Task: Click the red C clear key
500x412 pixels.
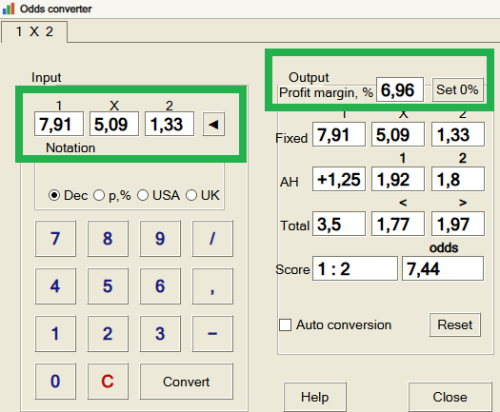Action: tap(108, 381)
